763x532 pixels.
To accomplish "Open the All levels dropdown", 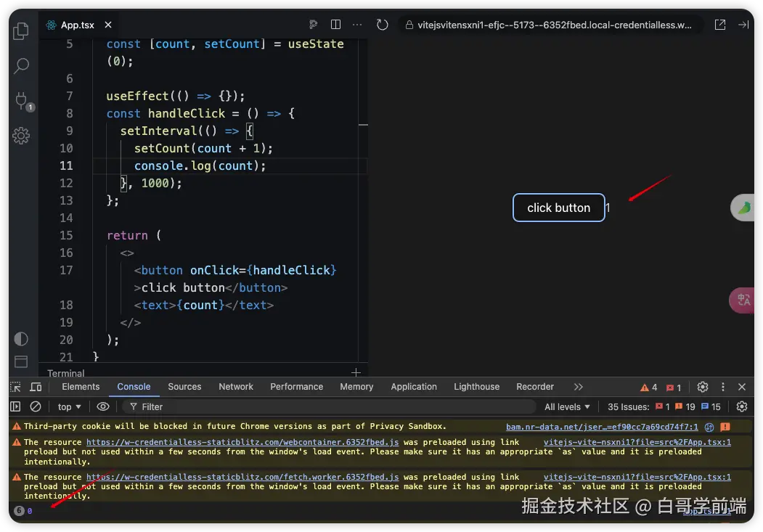I will (568, 407).
